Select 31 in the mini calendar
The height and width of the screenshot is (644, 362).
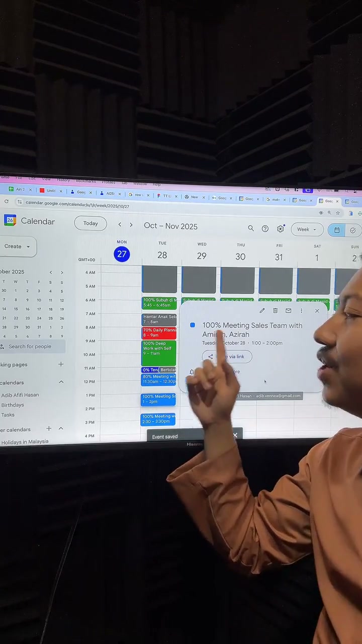click(39, 327)
